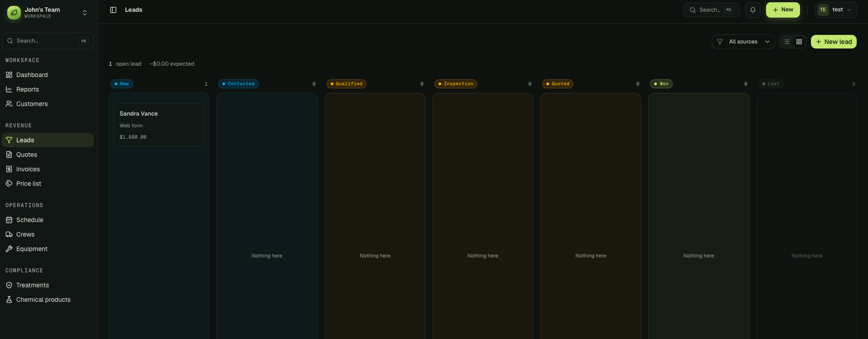Click the Leads funnel icon
868x339 pixels.
[9, 140]
